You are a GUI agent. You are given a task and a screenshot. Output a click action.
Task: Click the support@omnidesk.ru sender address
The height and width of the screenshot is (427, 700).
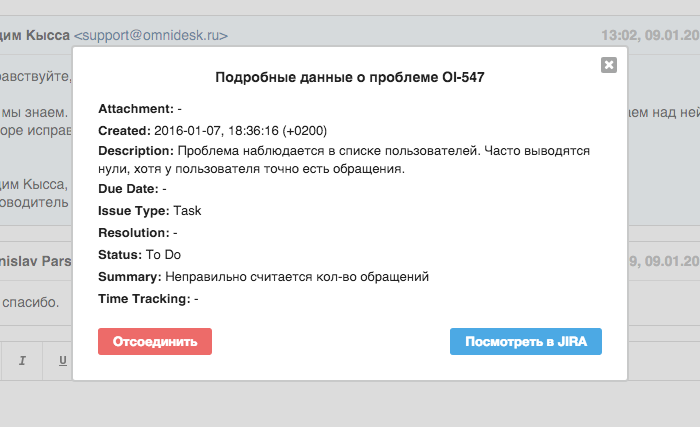pyautogui.click(x=151, y=35)
